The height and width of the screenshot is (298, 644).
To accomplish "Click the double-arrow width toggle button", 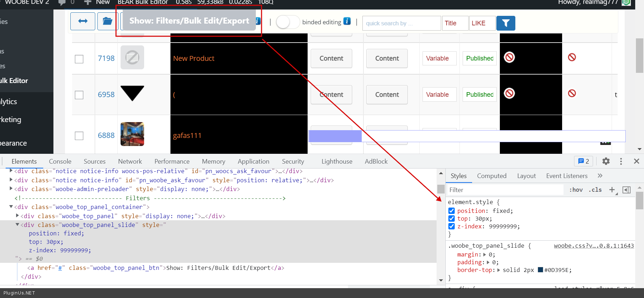I will pyautogui.click(x=83, y=21).
